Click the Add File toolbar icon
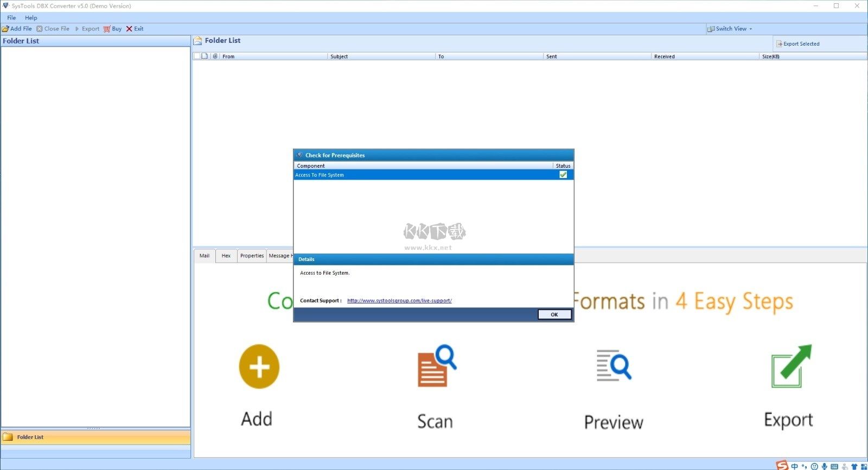 (x=5, y=29)
